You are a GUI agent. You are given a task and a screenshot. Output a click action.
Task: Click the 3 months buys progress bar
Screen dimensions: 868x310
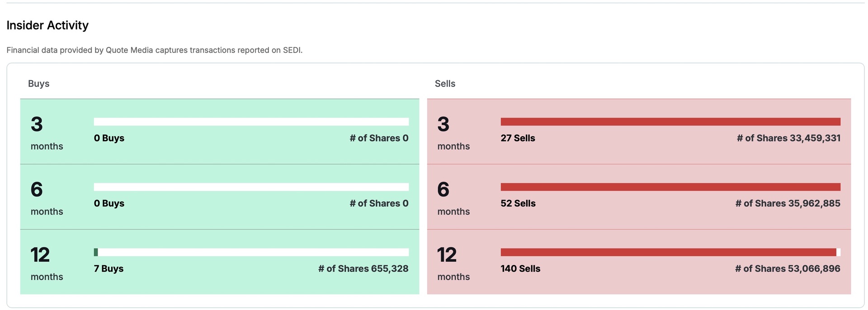(251, 122)
